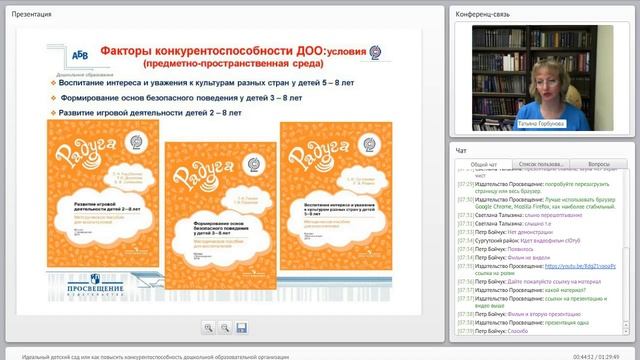Open the Вопросы tab

click(x=599, y=164)
